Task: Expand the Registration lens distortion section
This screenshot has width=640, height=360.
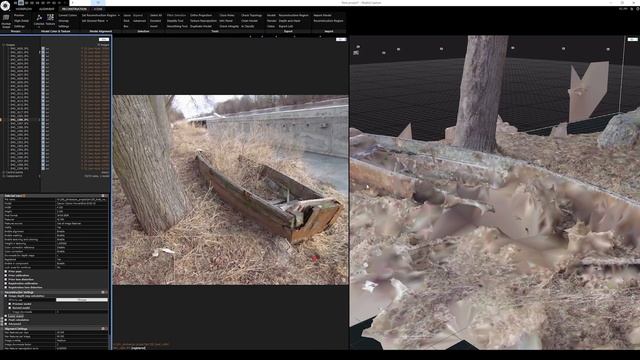Action: point(6,287)
